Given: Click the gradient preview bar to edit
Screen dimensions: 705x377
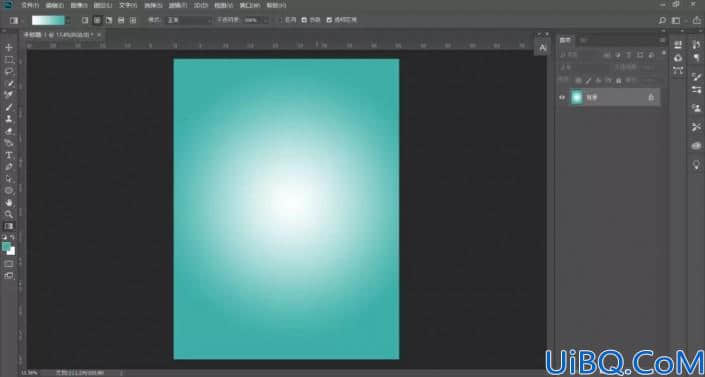Looking at the screenshot, I should [x=48, y=20].
